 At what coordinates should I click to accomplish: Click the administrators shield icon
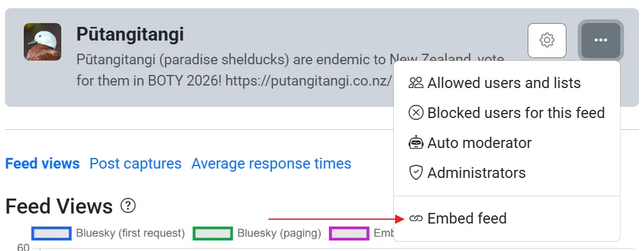(x=416, y=173)
